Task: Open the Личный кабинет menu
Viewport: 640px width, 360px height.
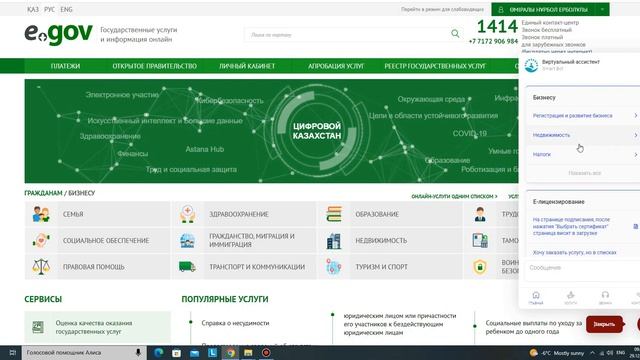Action: tap(247, 66)
